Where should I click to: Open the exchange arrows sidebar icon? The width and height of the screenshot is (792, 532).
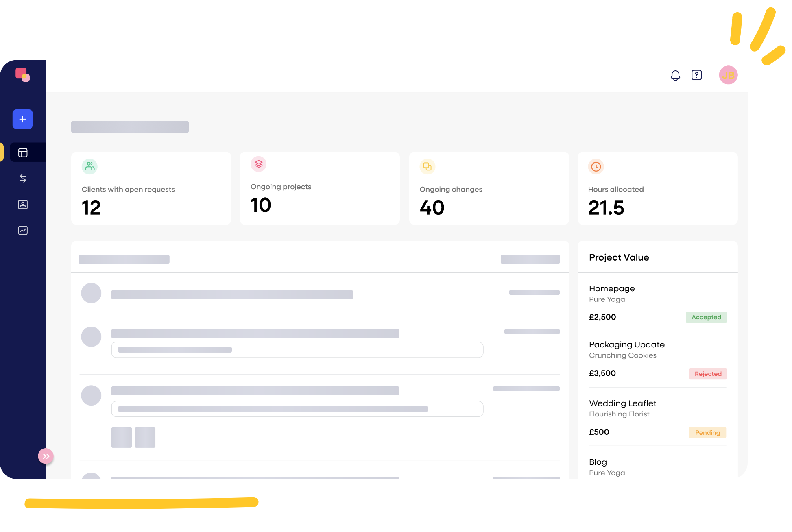click(23, 178)
